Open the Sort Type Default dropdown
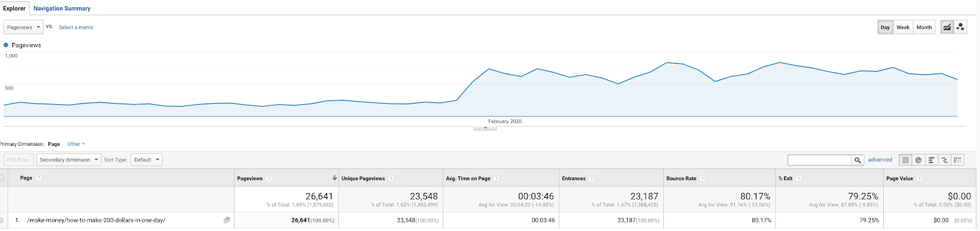The width and height of the screenshot is (980, 231). click(147, 160)
